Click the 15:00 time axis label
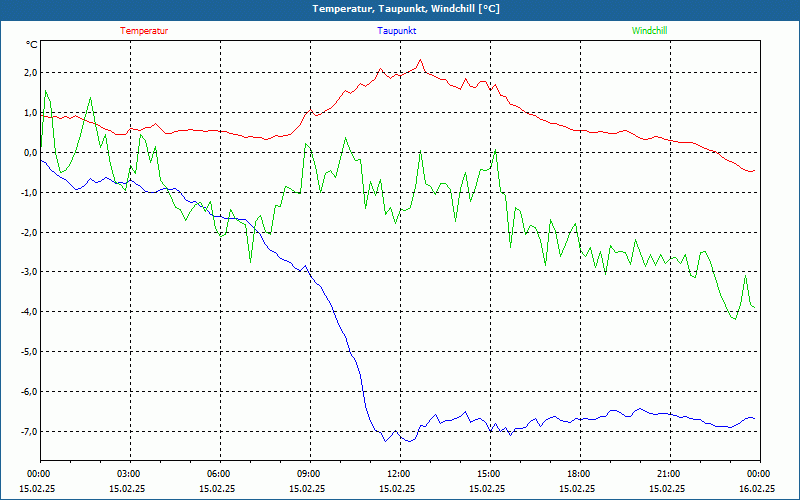The image size is (800, 500). [490, 473]
